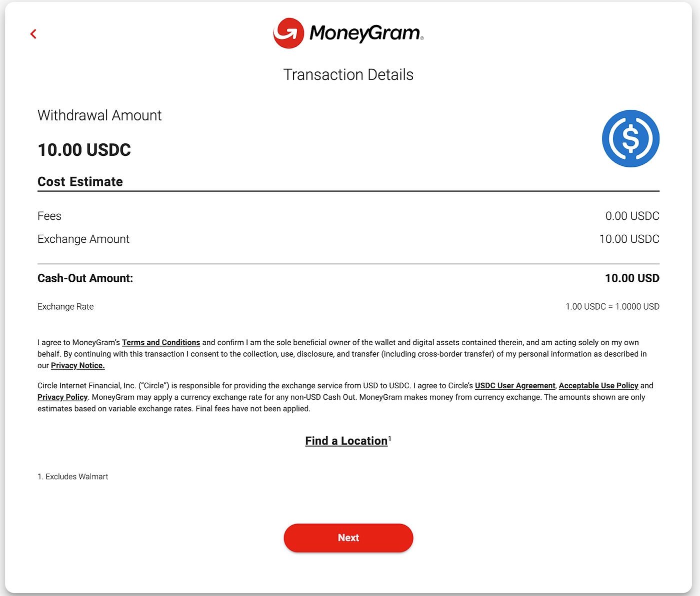Click the Excludes Walmart footnote

click(73, 477)
